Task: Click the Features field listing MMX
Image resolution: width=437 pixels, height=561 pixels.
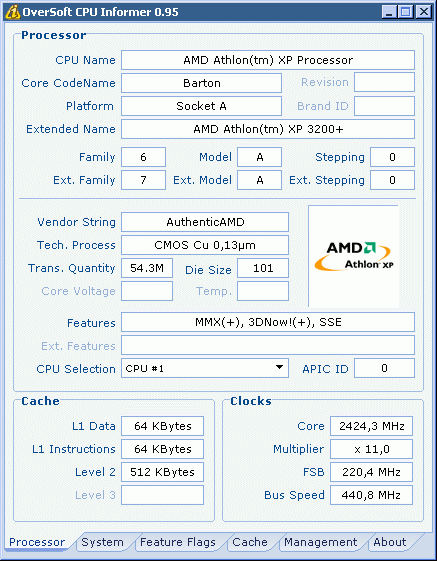Action: tap(268, 322)
